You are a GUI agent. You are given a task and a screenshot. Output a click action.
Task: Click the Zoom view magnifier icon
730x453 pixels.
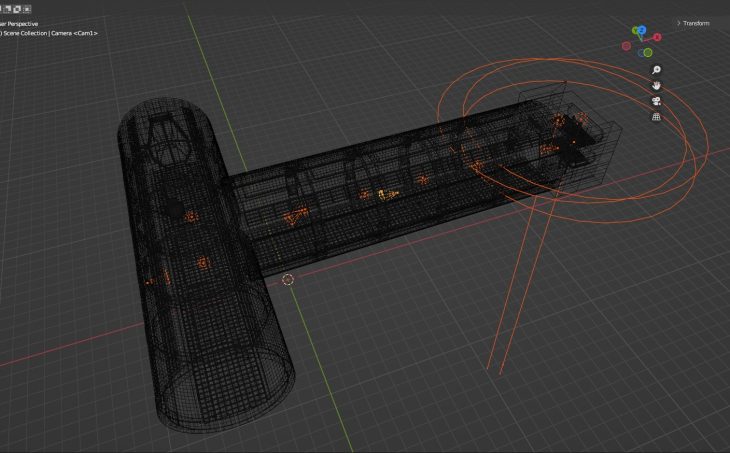pyautogui.click(x=656, y=70)
